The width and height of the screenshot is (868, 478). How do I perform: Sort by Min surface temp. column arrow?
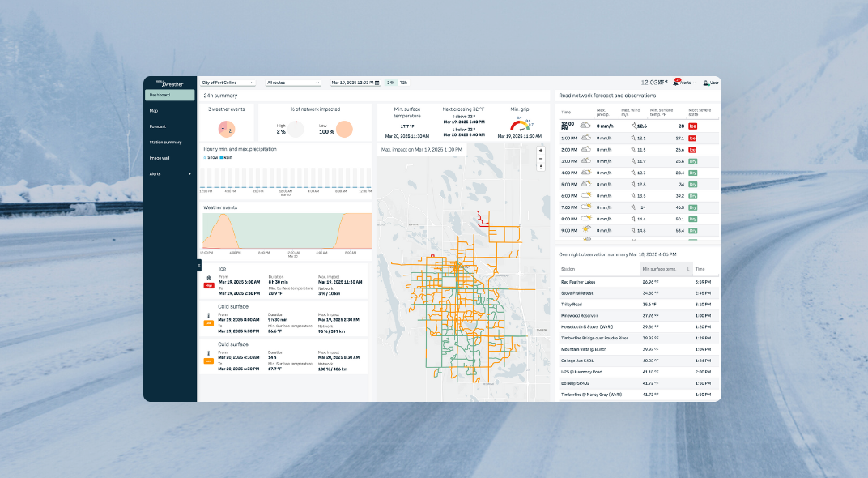point(688,269)
